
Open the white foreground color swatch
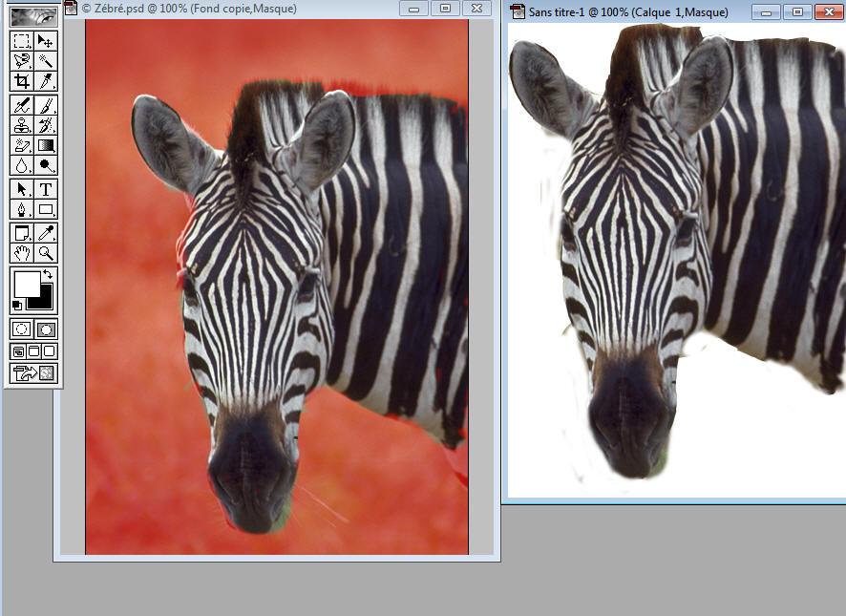click(x=26, y=284)
